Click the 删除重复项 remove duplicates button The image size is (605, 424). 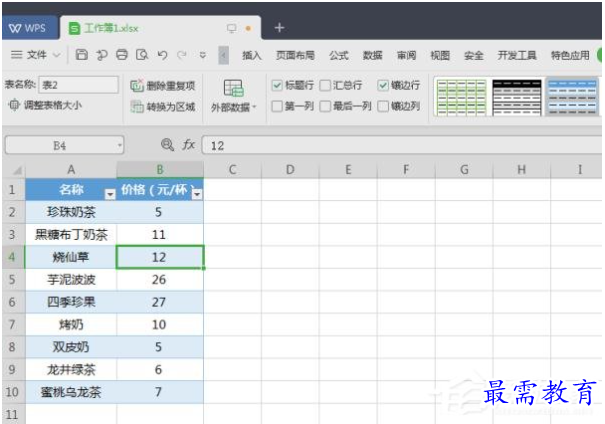pyautogui.click(x=163, y=86)
